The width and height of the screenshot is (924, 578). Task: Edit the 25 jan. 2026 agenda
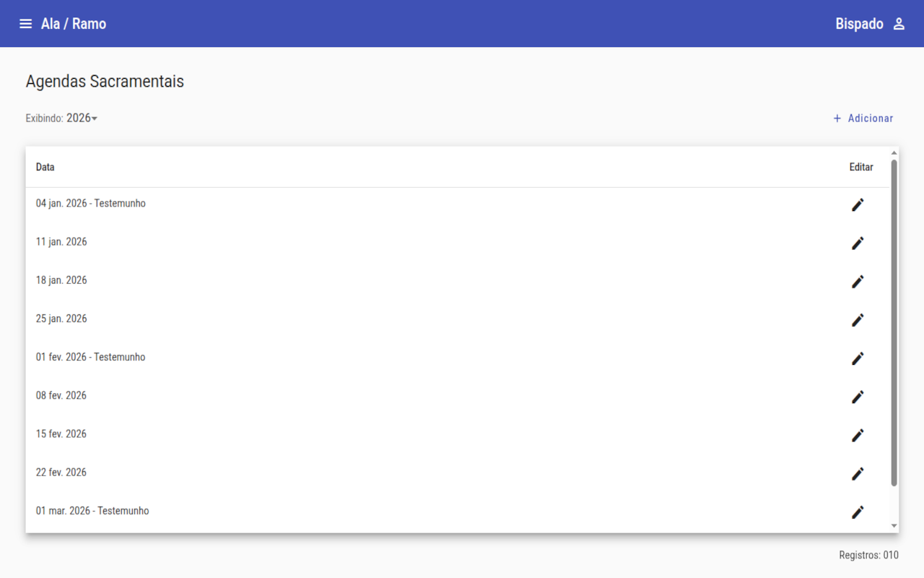(x=858, y=320)
